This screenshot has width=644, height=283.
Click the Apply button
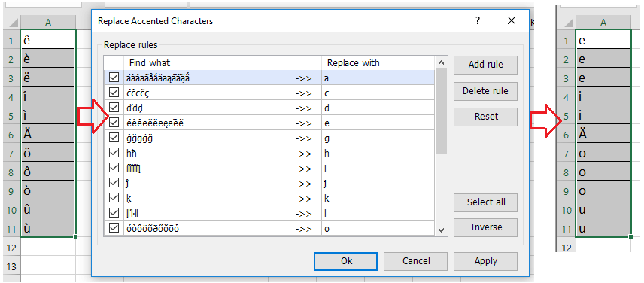(x=485, y=261)
